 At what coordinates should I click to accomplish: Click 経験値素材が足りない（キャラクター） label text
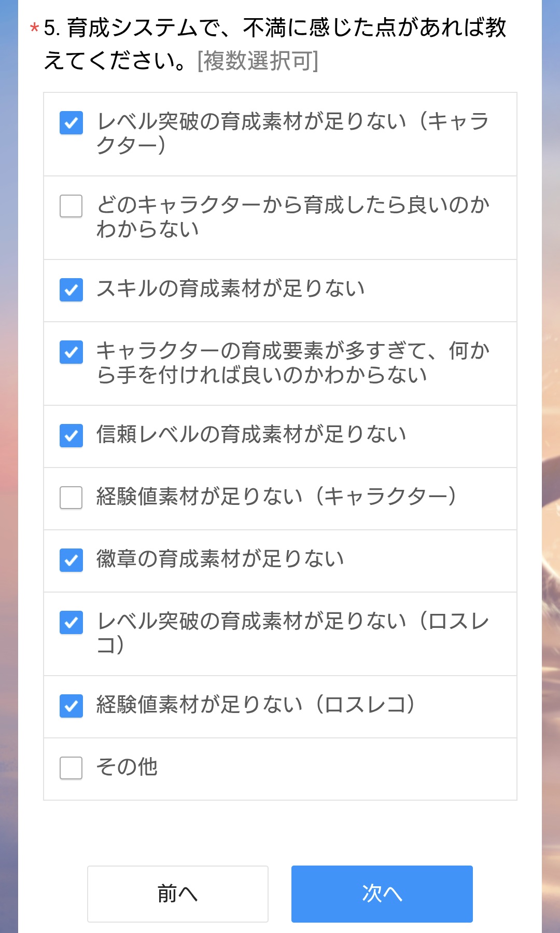(x=276, y=497)
